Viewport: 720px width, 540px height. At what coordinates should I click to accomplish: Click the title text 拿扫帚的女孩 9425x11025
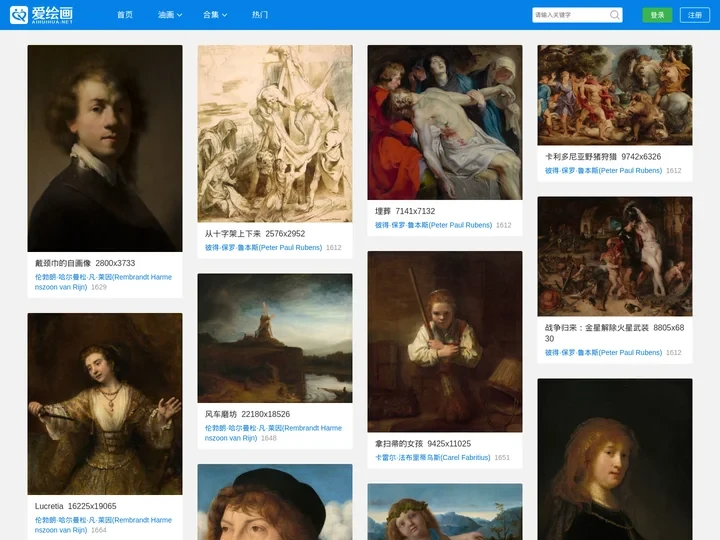(423, 444)
